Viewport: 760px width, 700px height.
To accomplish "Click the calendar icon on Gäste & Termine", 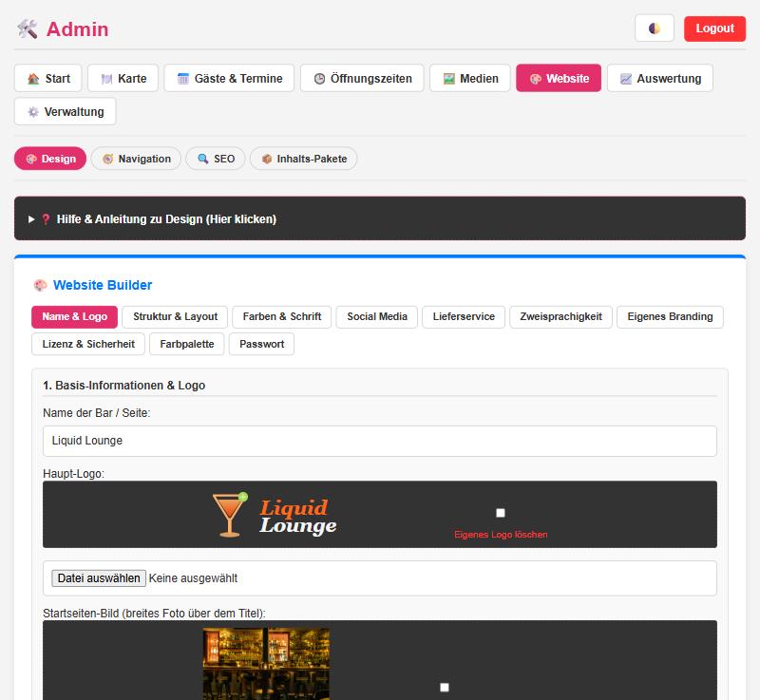I will [182, 79].
